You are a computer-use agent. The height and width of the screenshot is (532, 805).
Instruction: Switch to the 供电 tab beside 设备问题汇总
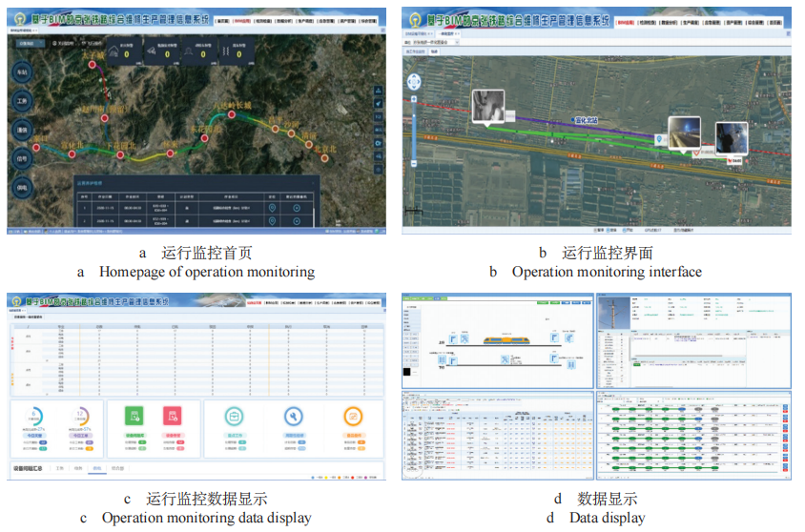pyautogui.click(x=97, y=468)
